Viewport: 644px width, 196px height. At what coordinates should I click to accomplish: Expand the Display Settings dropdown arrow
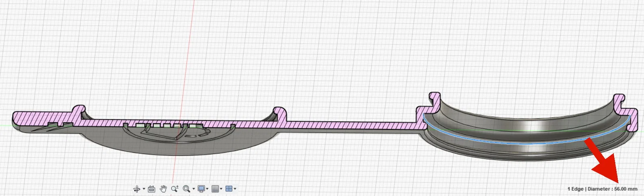coord(207,189)
